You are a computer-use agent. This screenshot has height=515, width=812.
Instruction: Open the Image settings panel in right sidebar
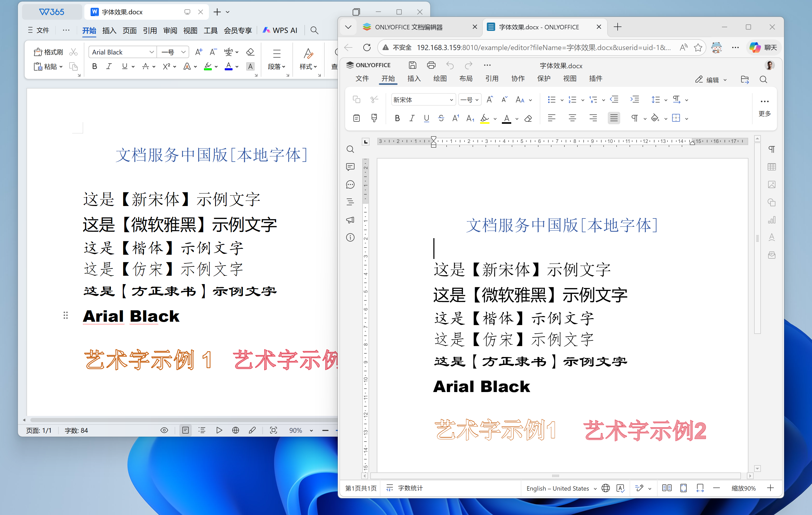tap(772, 184)
